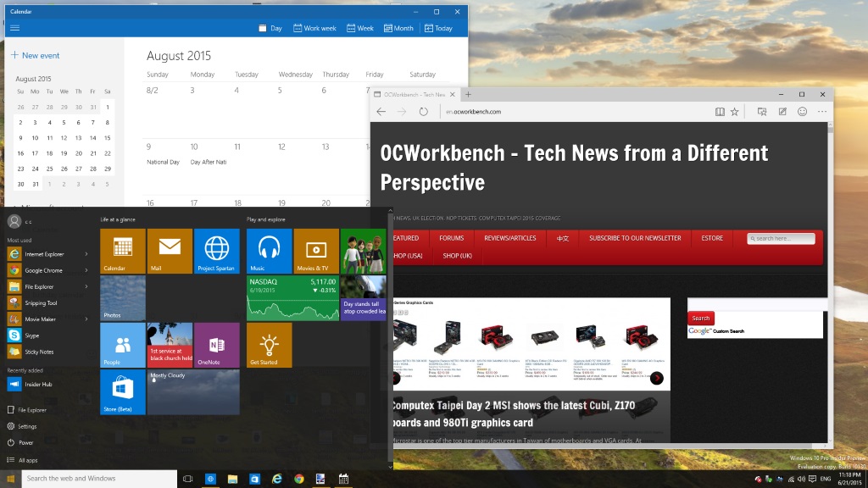The width and height of the screenshot is (868, 488).
Task: Click the Windows Start button
Action: 10,479
